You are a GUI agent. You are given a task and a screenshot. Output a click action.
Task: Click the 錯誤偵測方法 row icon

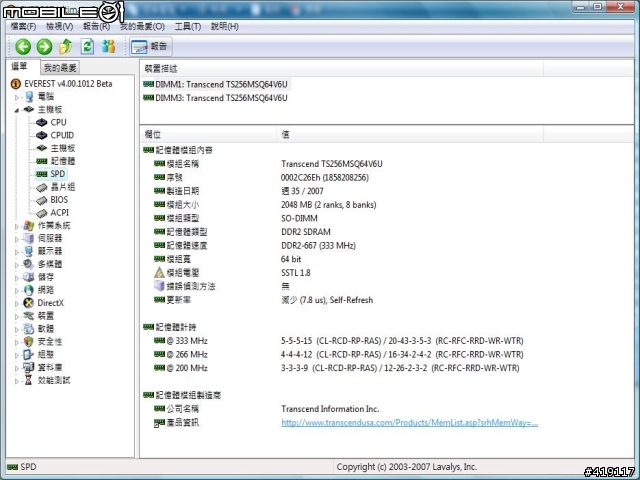159,286
